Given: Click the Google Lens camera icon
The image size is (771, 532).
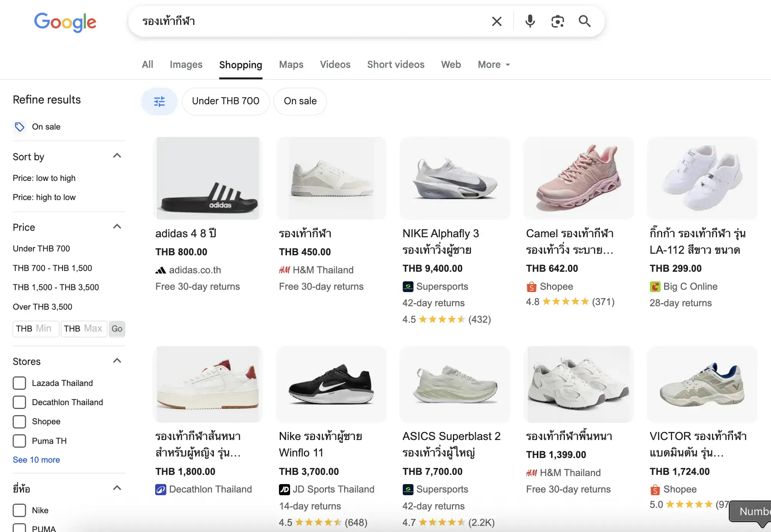Looking at the screenshot, I should [x=558, y=21].
